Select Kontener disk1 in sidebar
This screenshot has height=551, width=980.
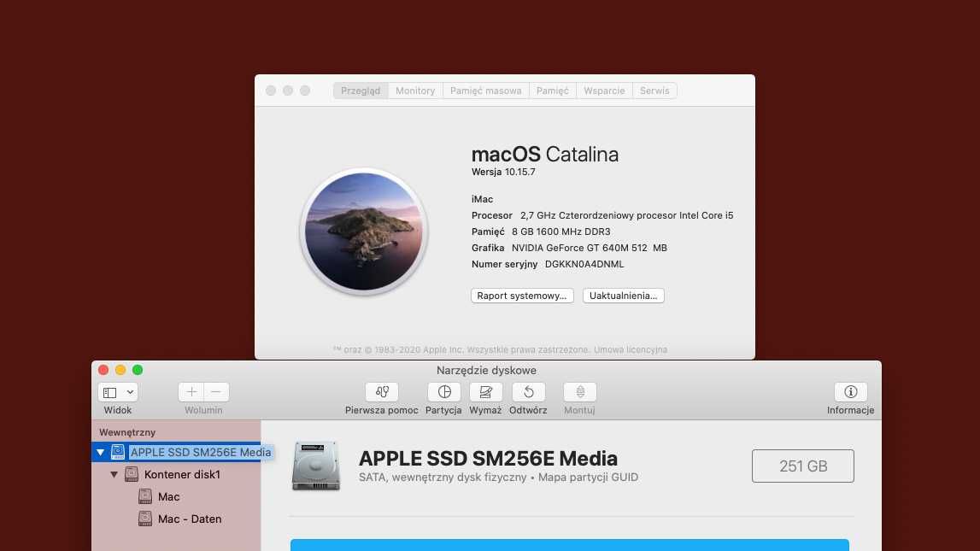pos(182,475)
